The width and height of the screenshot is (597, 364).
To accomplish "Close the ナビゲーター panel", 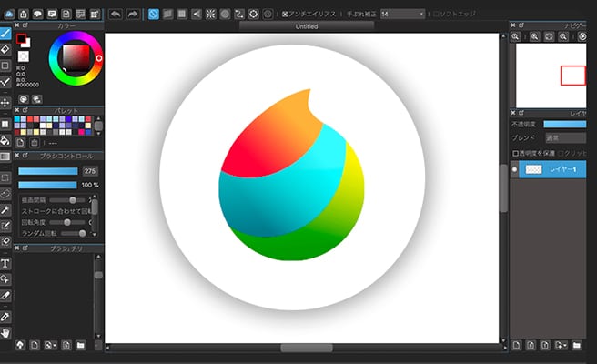I will (513, 25).
